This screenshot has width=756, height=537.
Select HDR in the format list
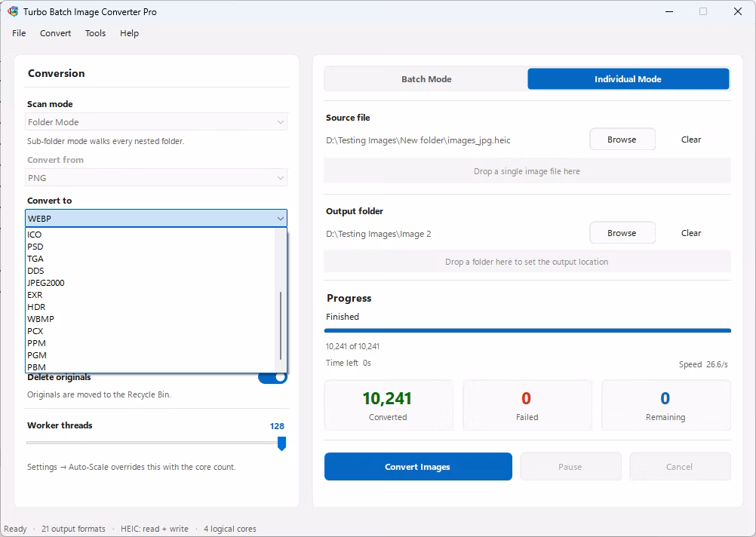(x=150, y=307)
